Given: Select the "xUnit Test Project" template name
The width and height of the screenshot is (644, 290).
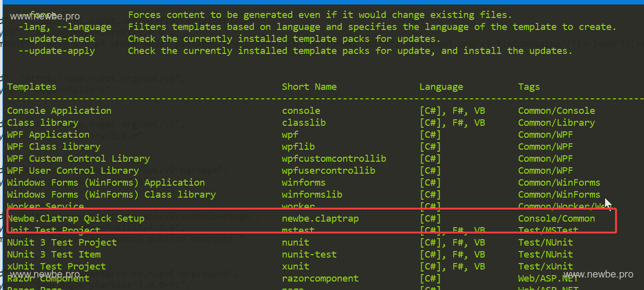Looking at the screenshot, I should pos(56,267).
